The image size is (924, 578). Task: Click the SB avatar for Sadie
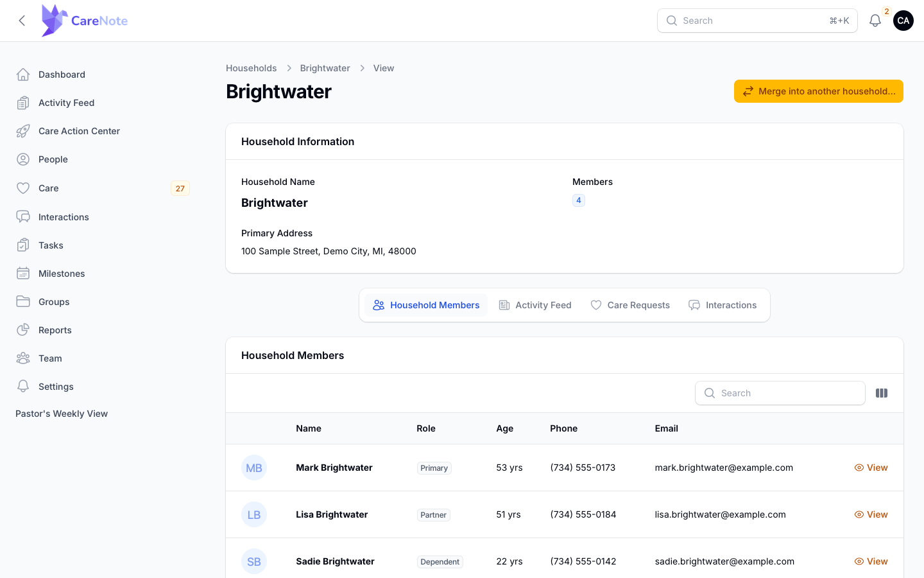click(x=254, y=561)
